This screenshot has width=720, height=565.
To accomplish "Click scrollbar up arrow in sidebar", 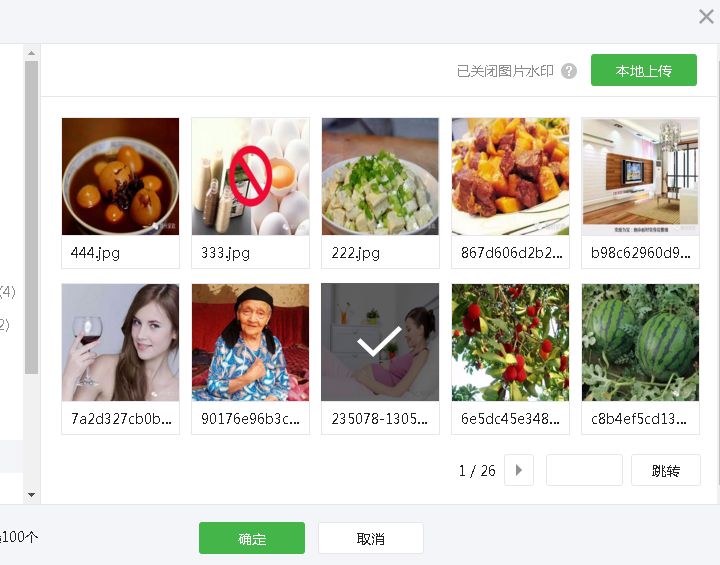I will tap(31, 53).
